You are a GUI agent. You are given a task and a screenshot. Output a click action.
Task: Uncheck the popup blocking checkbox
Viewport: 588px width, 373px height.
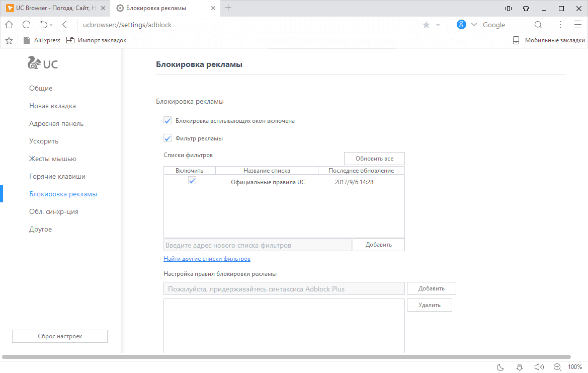pyautogui.click(x=168, y=121)
